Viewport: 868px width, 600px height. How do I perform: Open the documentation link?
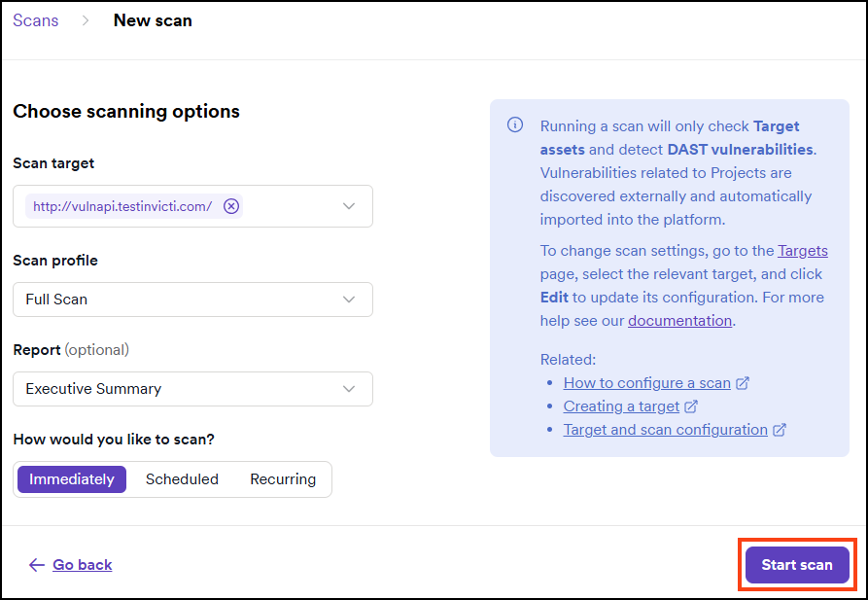coord(679,320)
